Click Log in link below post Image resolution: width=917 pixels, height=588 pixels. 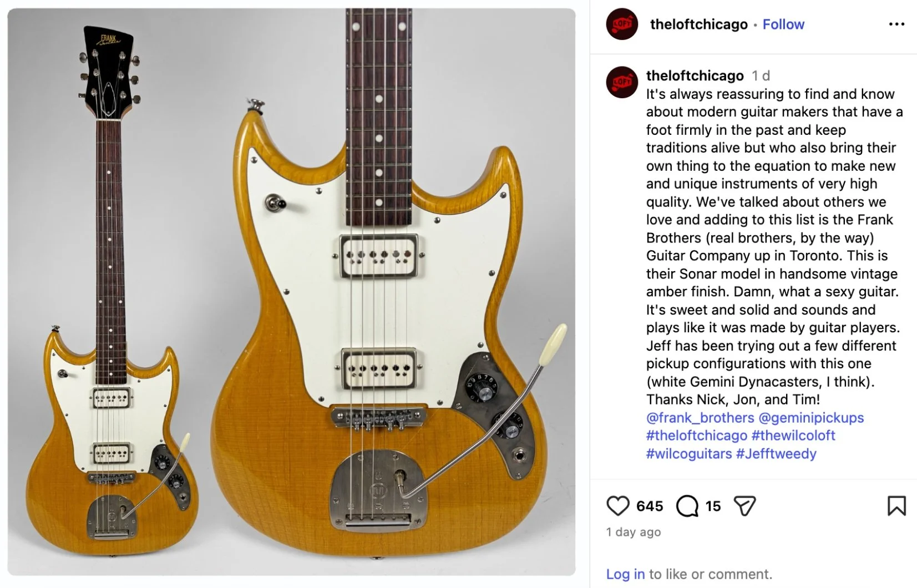(x=625, y=574)
